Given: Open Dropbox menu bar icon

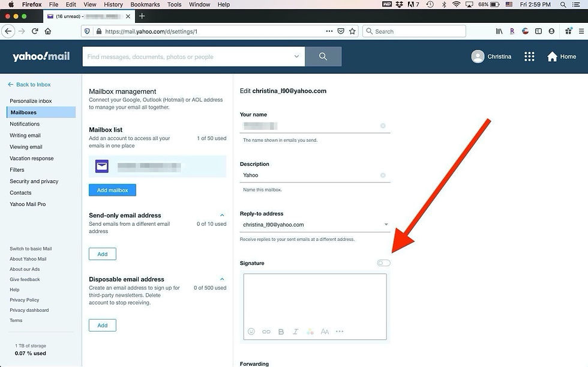Looking at the screenshot, I should coord(400,4).
